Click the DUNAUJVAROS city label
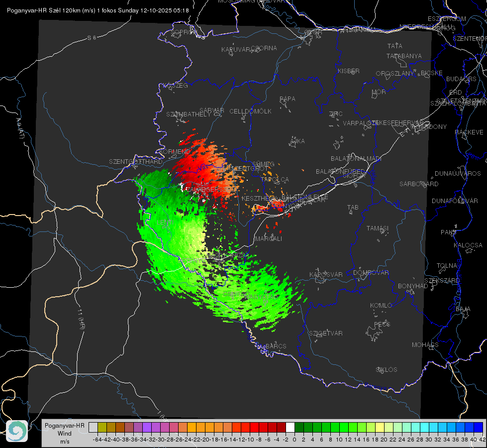Screen dimensions: 487x448 pyautogui.click(x=458, y=173)
